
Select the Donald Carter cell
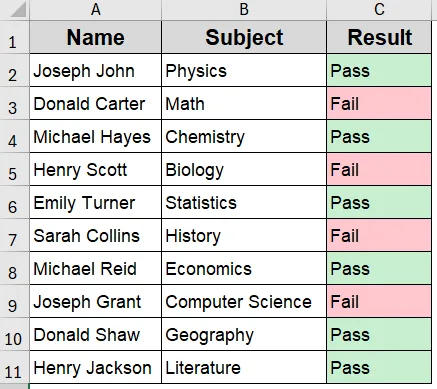[x=96, y=103]
